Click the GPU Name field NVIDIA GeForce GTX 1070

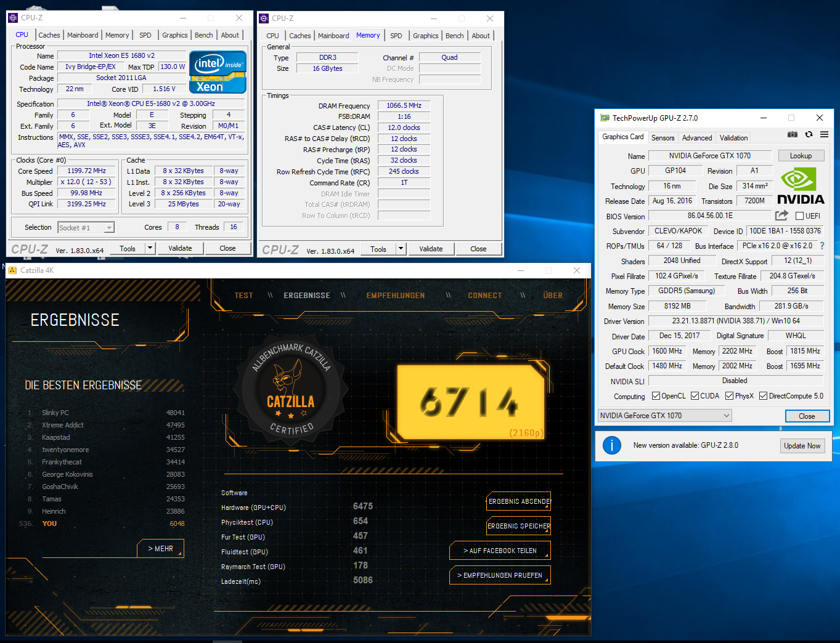(709, 156)
